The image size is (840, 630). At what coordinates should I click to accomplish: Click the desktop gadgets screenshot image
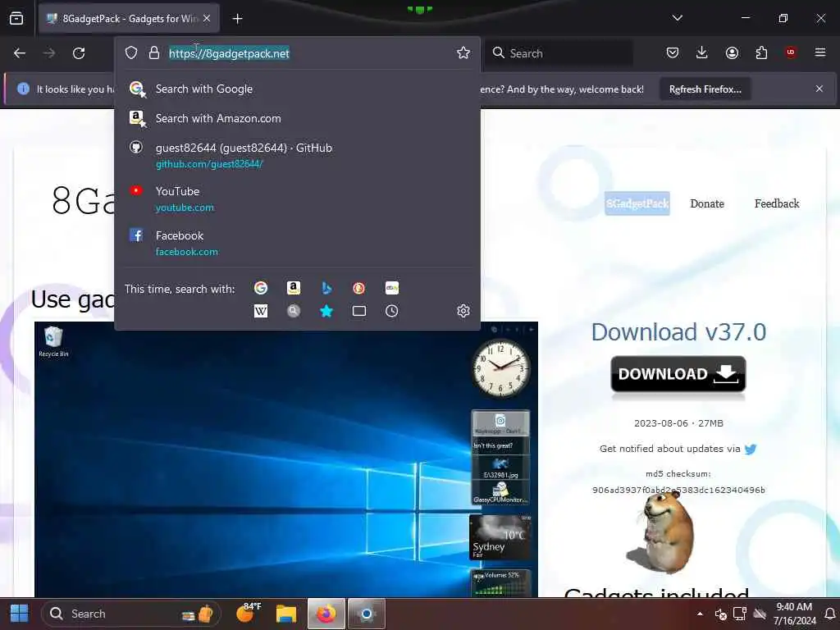click(286, 459)
